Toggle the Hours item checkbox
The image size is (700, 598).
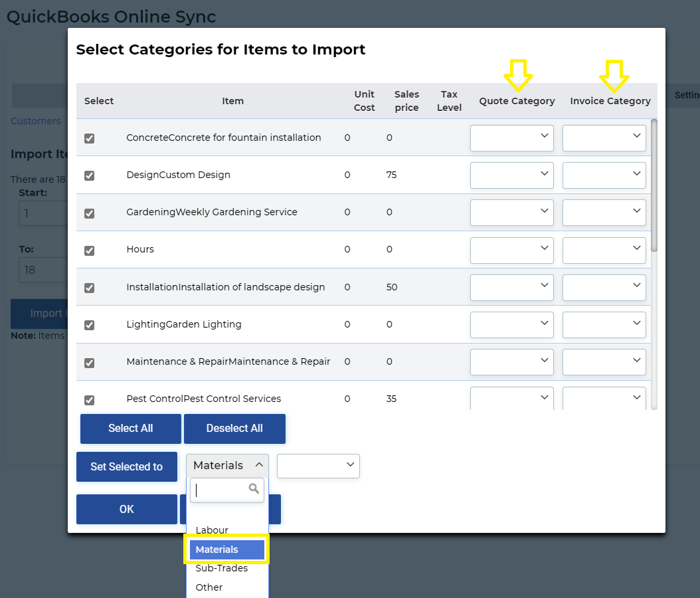coord(89,250)
